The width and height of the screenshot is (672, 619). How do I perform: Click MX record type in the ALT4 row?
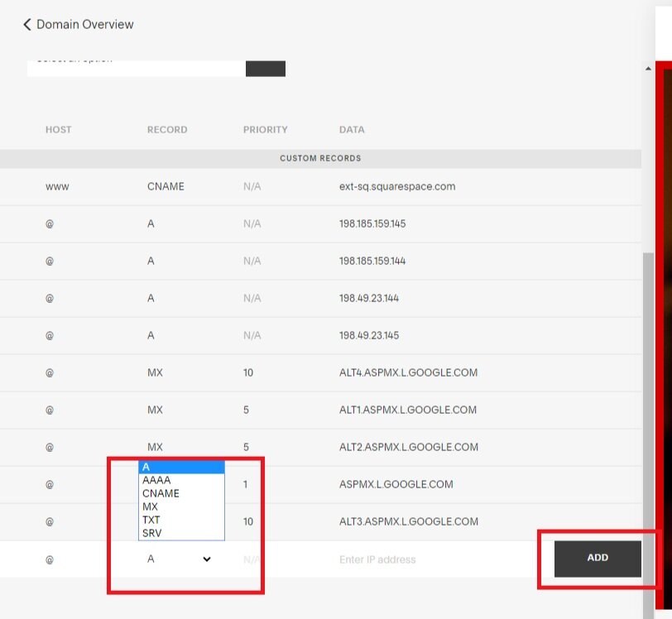point(155,373)
